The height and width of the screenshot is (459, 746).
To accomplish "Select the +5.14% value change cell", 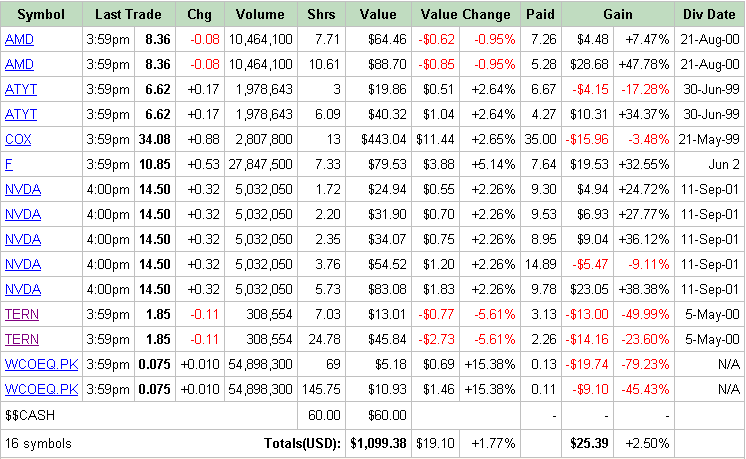I will click(490, 164).
